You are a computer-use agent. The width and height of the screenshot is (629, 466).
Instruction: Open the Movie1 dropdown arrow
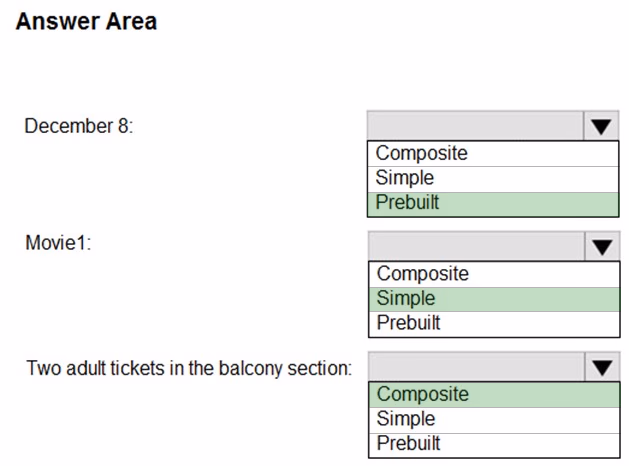tap(602, 246)
